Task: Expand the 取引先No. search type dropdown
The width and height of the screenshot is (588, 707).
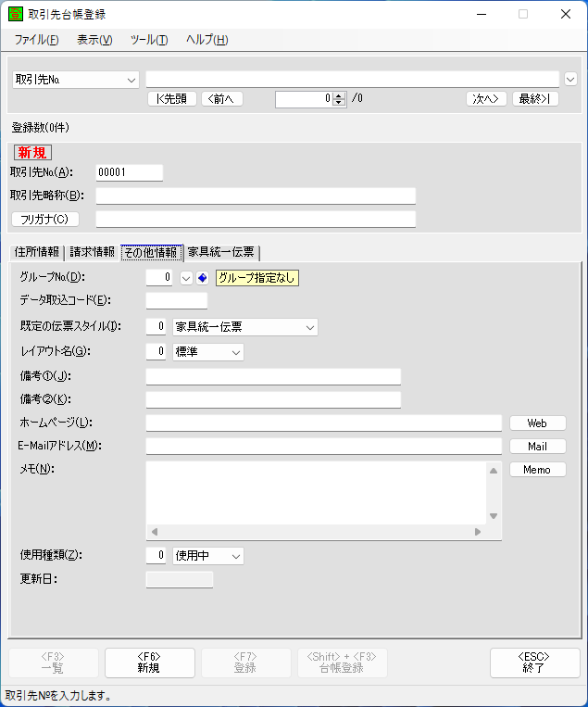Action: click(x=131, y=81)
